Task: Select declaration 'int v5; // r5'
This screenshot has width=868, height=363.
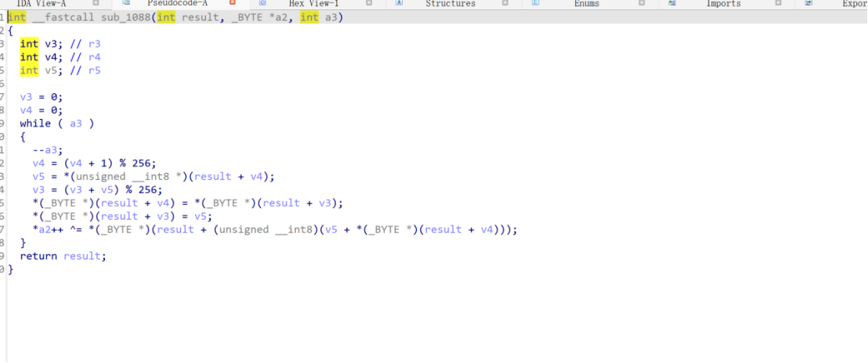Action: pos(60,70)
